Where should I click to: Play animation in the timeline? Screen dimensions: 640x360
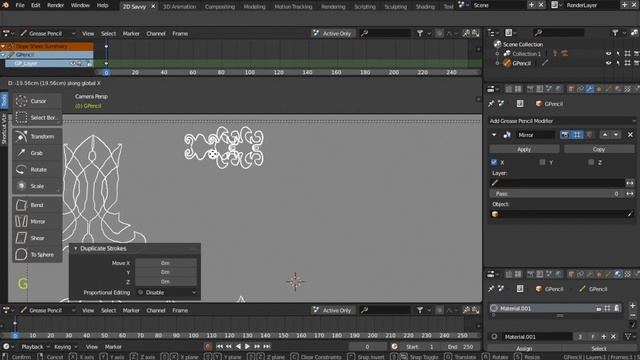point(247,347)
